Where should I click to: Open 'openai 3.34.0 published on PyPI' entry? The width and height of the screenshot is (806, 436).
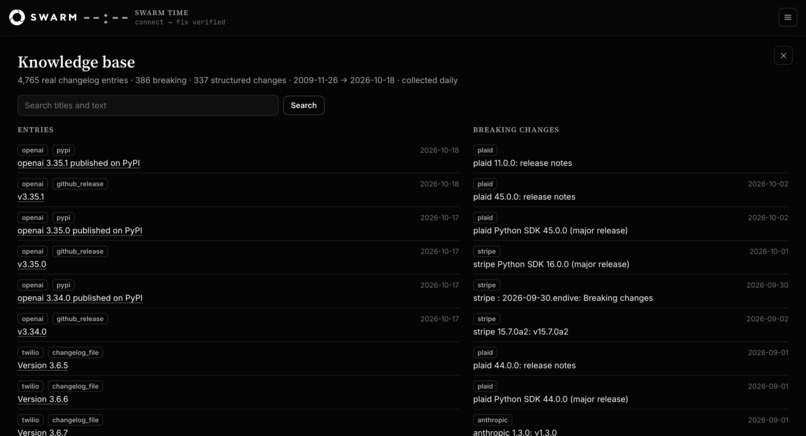pyautogui.click(x=80, y=298)
